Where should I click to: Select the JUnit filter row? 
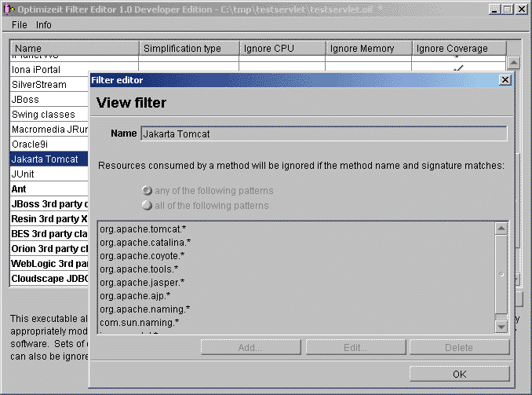(47, 174)
